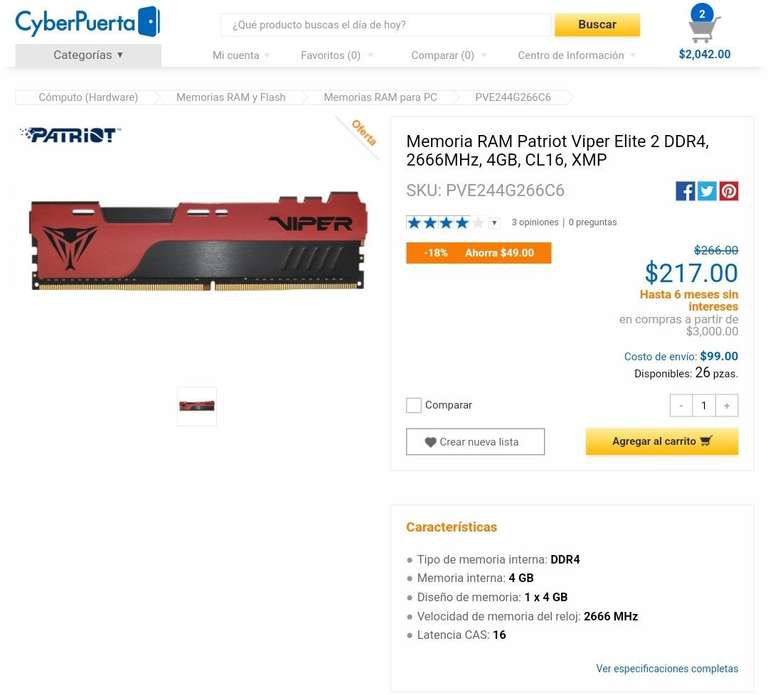
Task: Share product on Twitter
Action: [707, 191]
